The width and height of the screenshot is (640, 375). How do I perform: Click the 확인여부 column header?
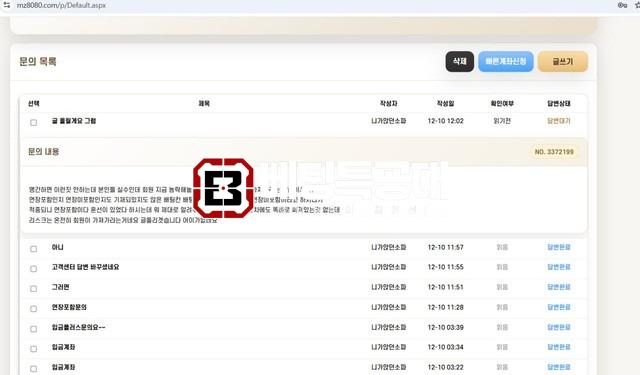pos(502,104)
